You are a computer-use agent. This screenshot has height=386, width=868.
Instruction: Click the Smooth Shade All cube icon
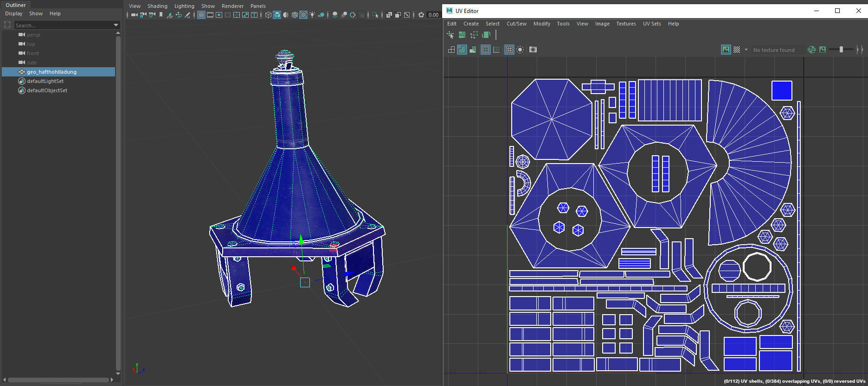tap(276, 15)
